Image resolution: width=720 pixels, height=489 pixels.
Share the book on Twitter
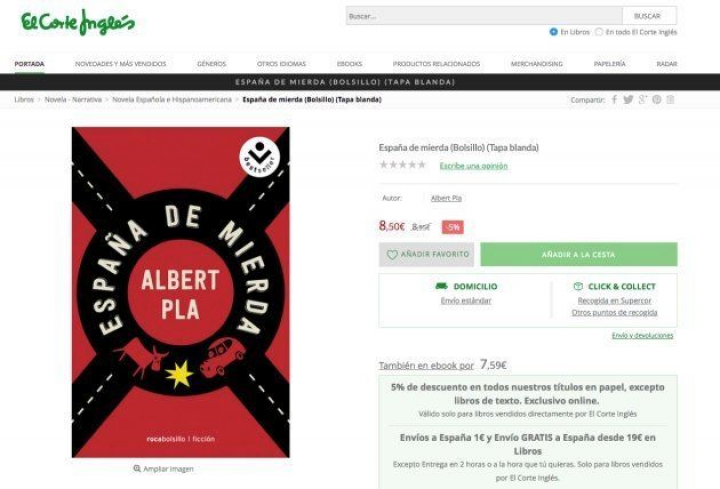(628, 99)
